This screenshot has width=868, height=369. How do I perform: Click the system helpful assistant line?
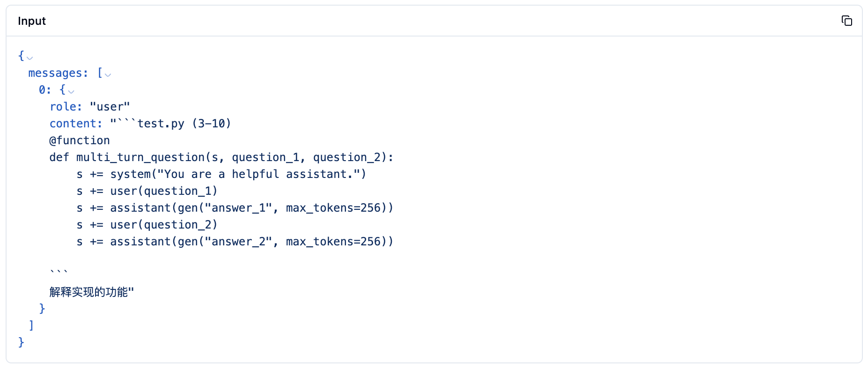tap(221, 174)
